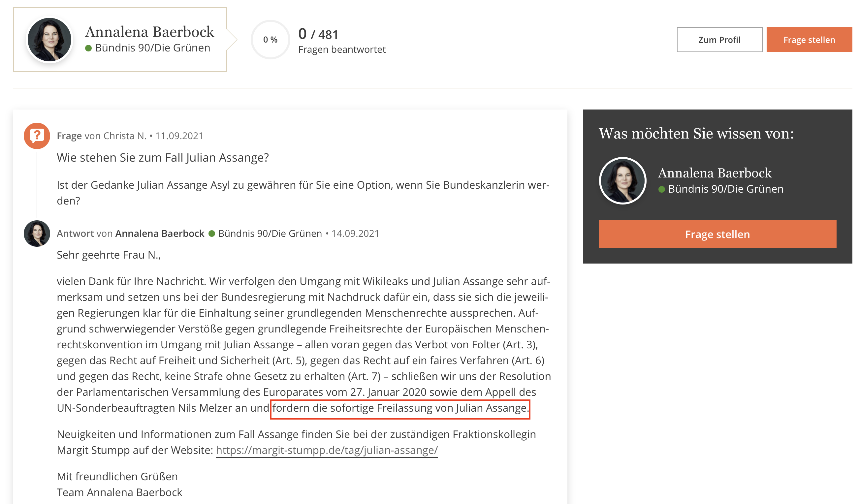Screen dimensions: 859x504
Task: Click the 'Was möchten Sie wissen von:' heading
Action: coord(696,133)
